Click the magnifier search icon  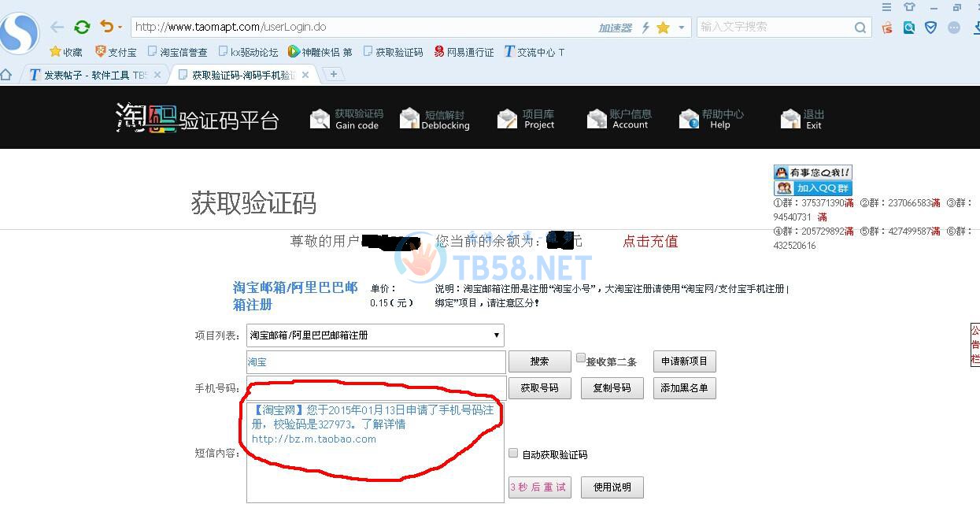click(x=860, y=28)
